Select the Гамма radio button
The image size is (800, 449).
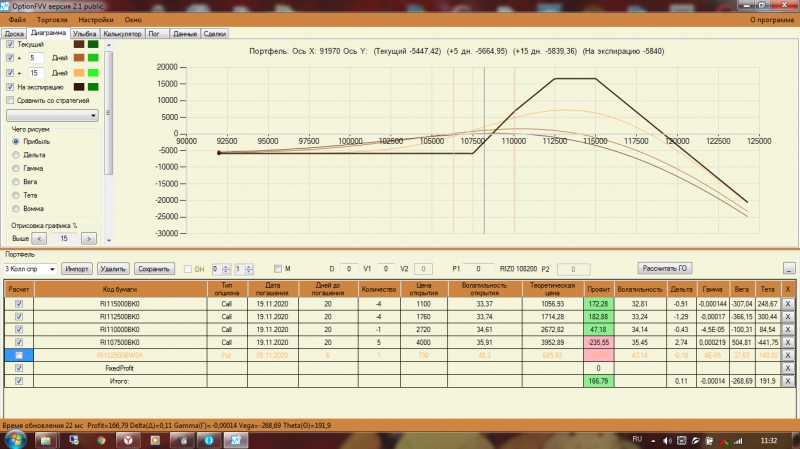coord(16,168)
